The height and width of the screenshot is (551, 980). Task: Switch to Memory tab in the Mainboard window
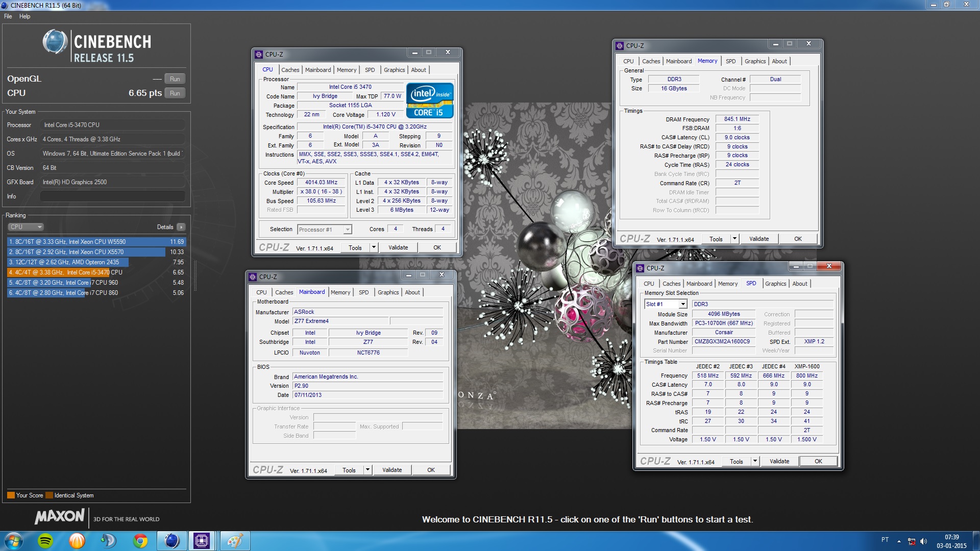click(340, 292)
